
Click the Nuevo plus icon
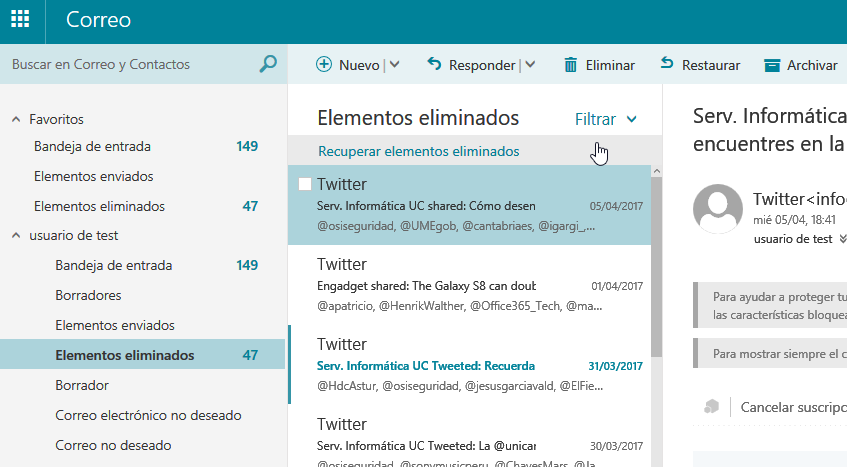(324, 64)
